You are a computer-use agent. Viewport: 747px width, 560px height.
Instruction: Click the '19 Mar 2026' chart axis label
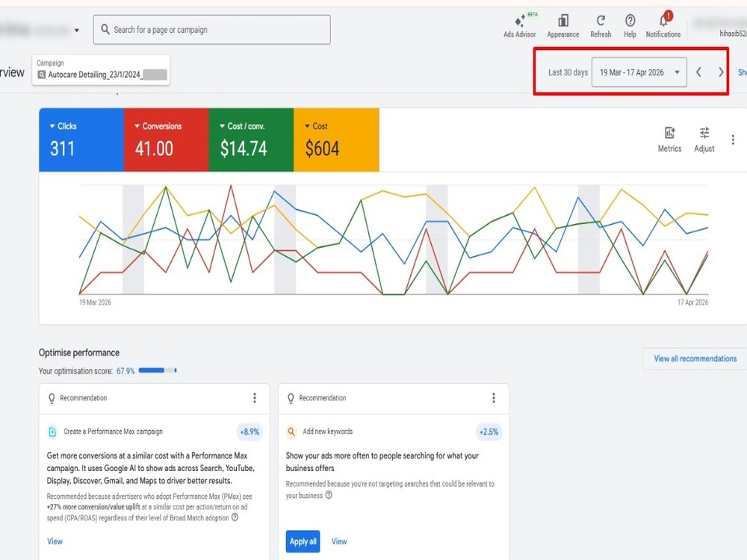coord(95,302)
